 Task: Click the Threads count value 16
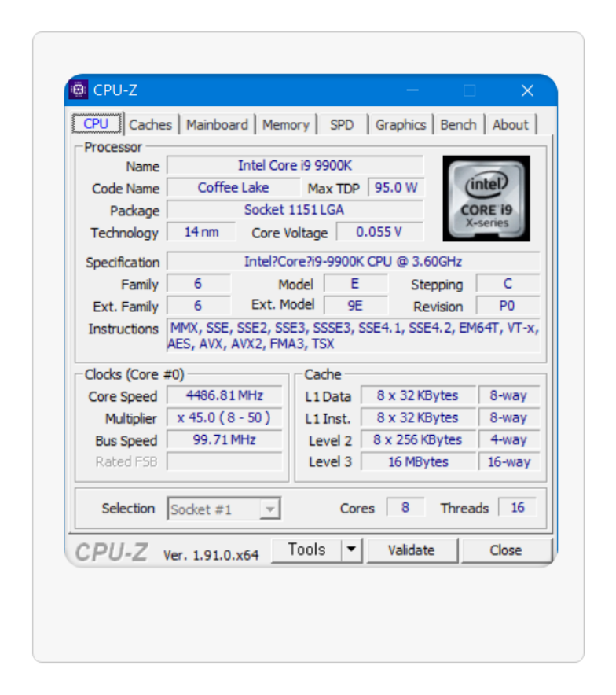click(x=517, y=508)
